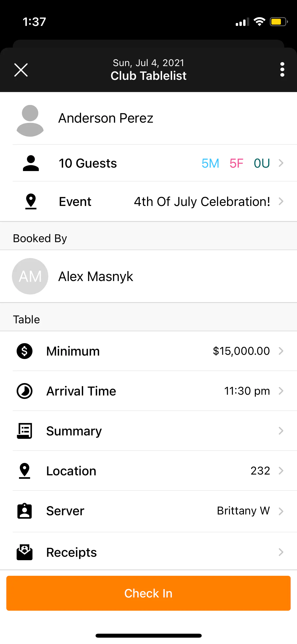Expand the 10 Guests row chevron

pos(281,163)
